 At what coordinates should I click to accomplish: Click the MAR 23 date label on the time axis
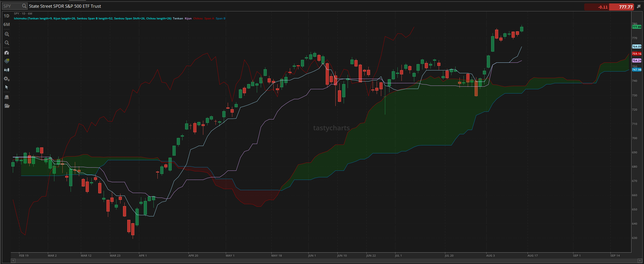115,255
